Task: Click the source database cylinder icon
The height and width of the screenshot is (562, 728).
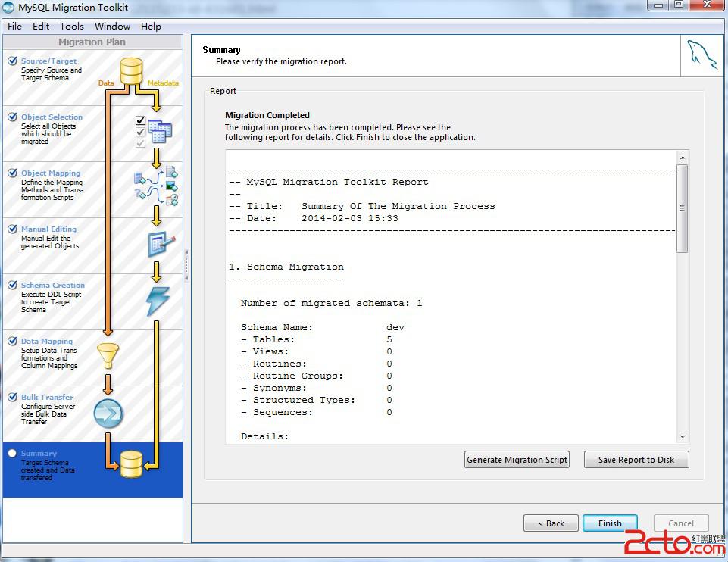Action: point(131,70)
